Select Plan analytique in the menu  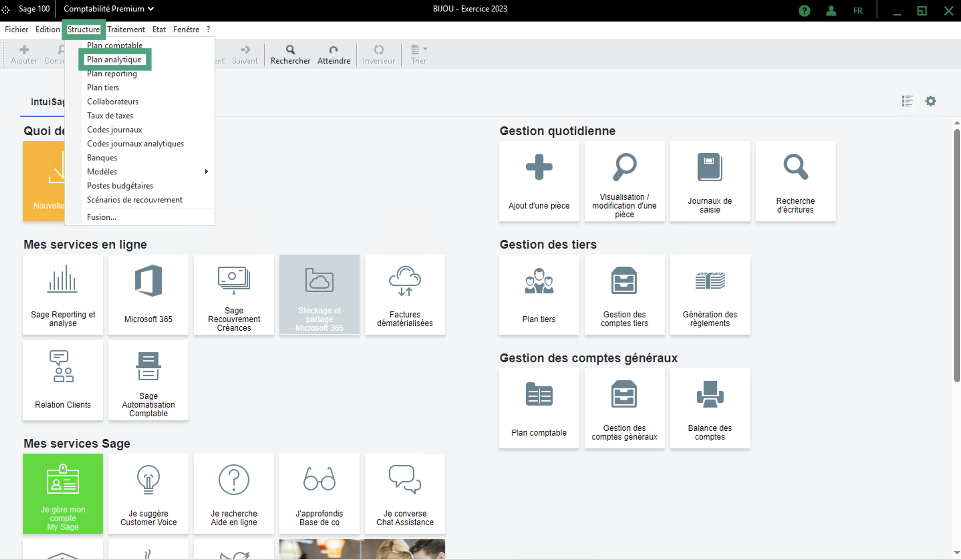(114, 59)
